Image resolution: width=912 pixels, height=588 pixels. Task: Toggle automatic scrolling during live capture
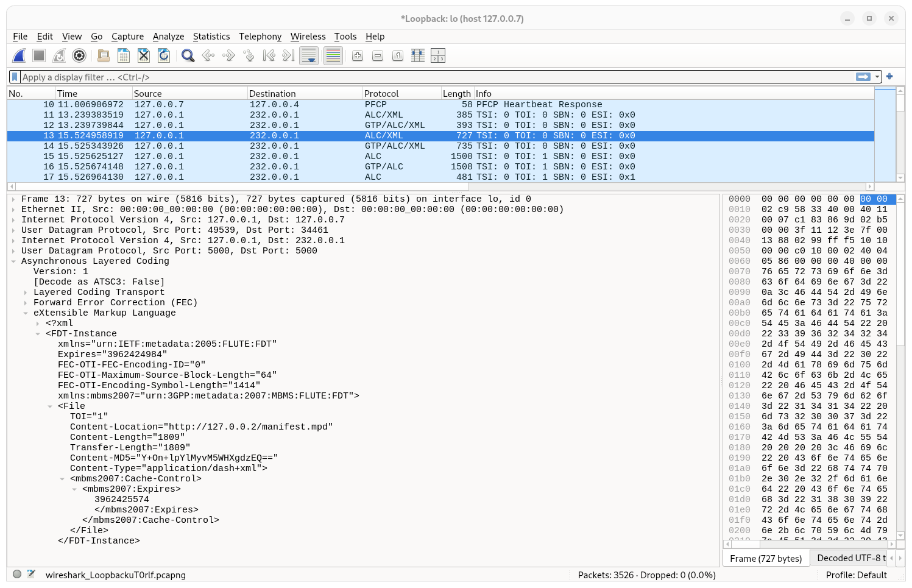point(309,55)
